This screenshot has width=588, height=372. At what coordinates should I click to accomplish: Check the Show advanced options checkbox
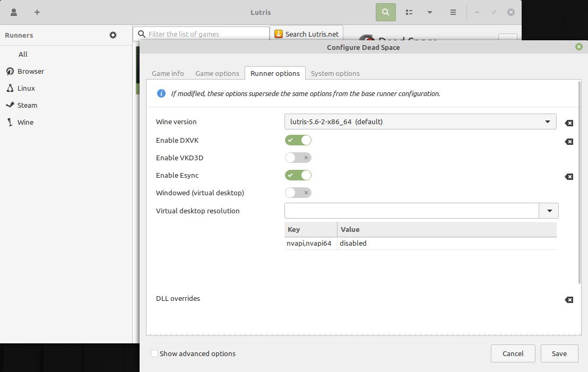point(154,353)
